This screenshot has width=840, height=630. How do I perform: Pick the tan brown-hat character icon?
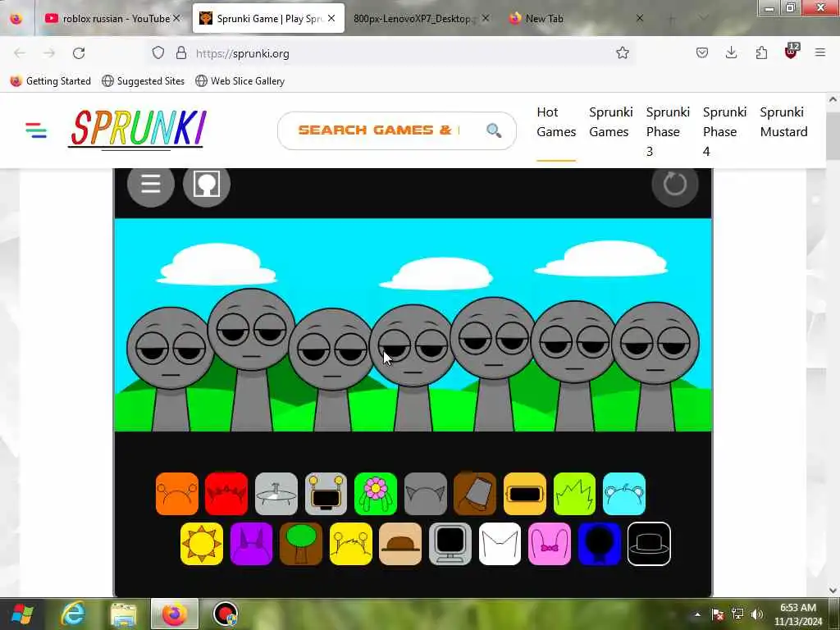pos(400,544)
